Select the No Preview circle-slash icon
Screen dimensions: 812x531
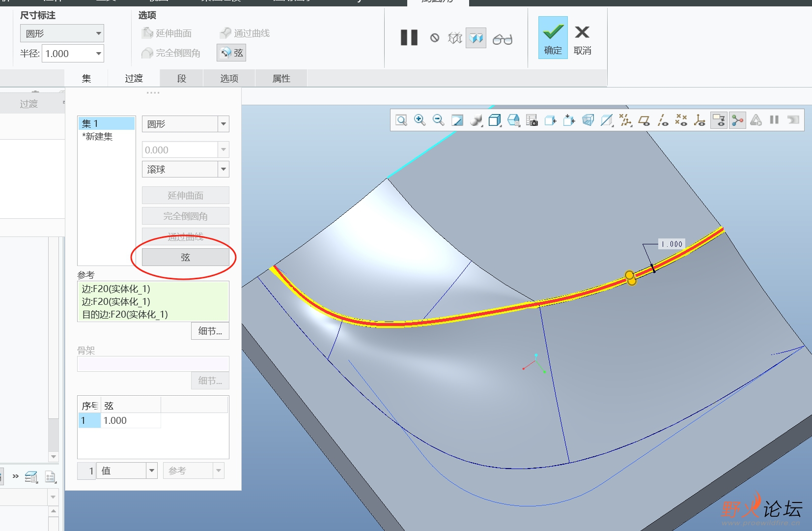(435, 38)
